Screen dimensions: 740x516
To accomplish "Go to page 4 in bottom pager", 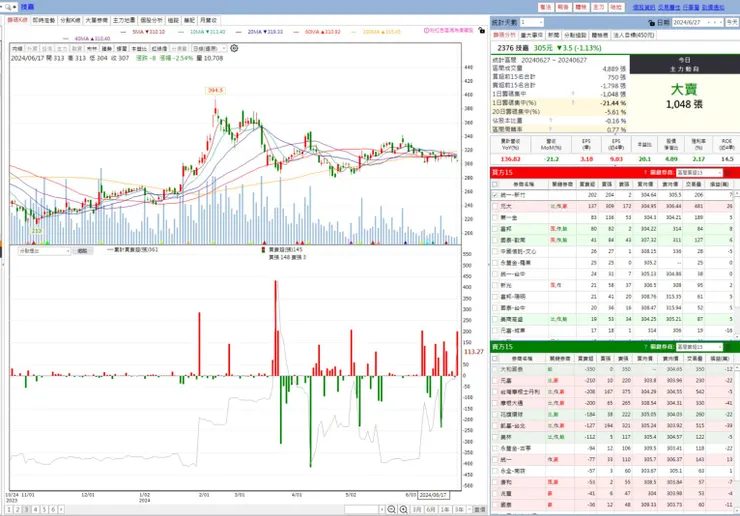I will 35,509.
